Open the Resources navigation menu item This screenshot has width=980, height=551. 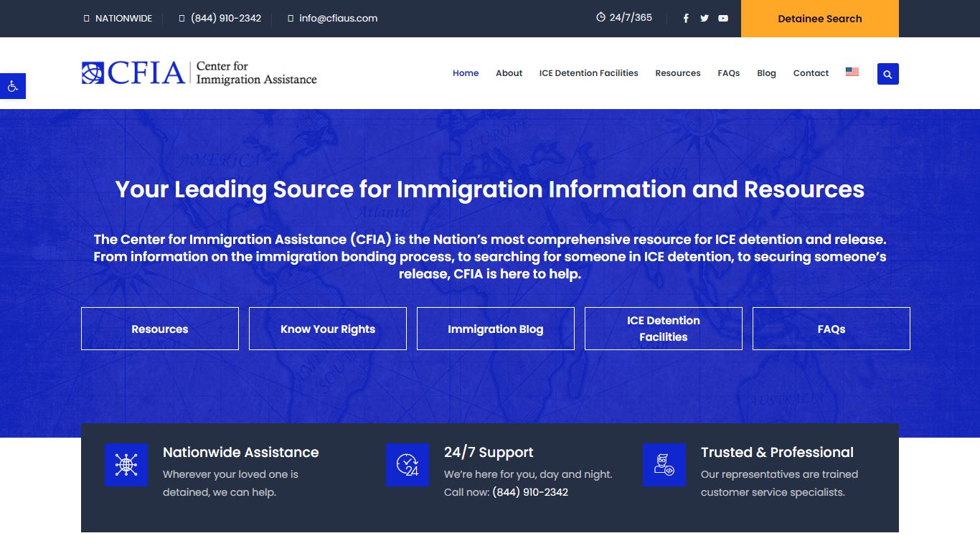pyautogui.click(x=678, y=73)
